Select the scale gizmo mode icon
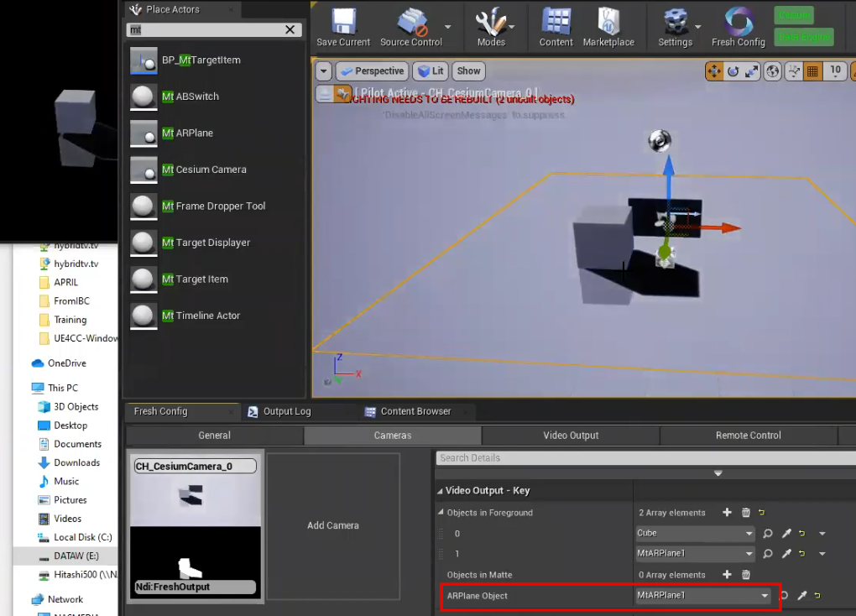 752,71
